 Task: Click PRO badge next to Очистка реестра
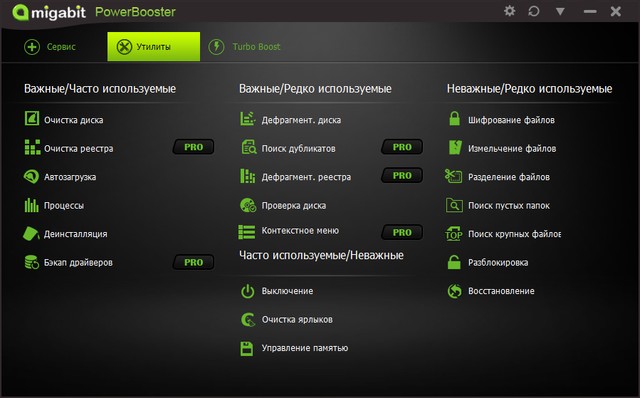193,147
